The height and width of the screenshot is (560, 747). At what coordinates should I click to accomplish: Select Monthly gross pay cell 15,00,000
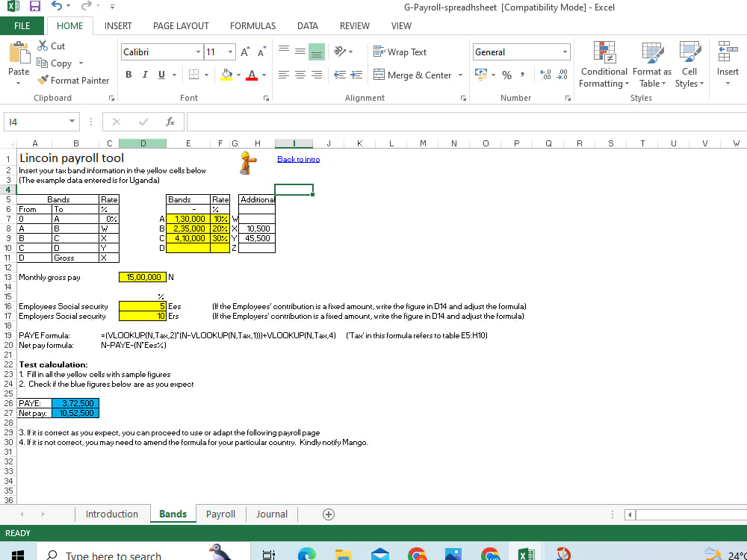[x=143, y=277]
